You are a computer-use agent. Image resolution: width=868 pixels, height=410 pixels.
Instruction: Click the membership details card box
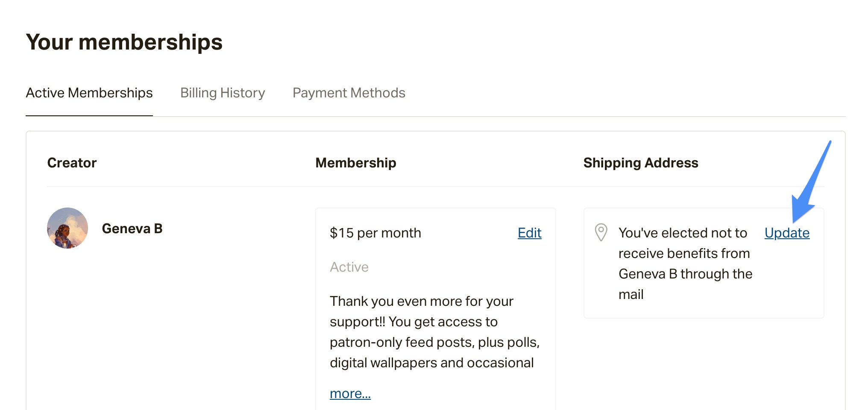pyautogui.click(x=435, y=309)
